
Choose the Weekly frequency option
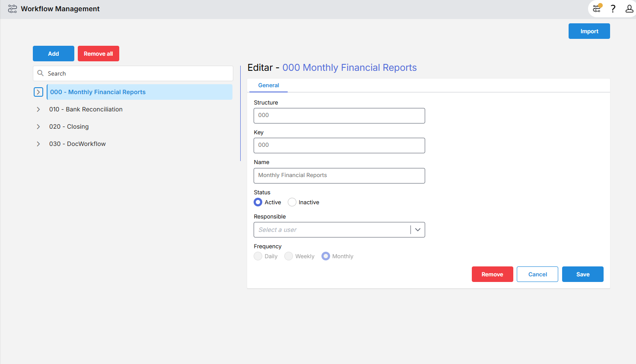pos(289,256)
